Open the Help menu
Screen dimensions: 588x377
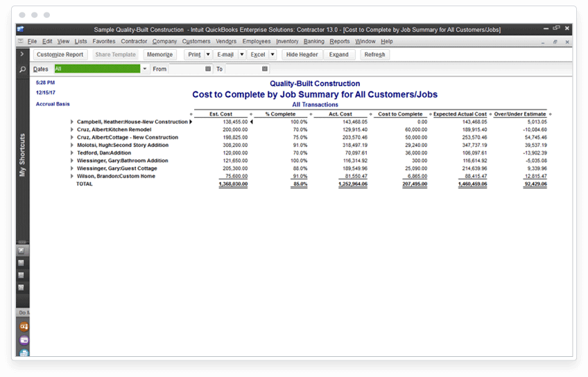click(x=387, y=41)
